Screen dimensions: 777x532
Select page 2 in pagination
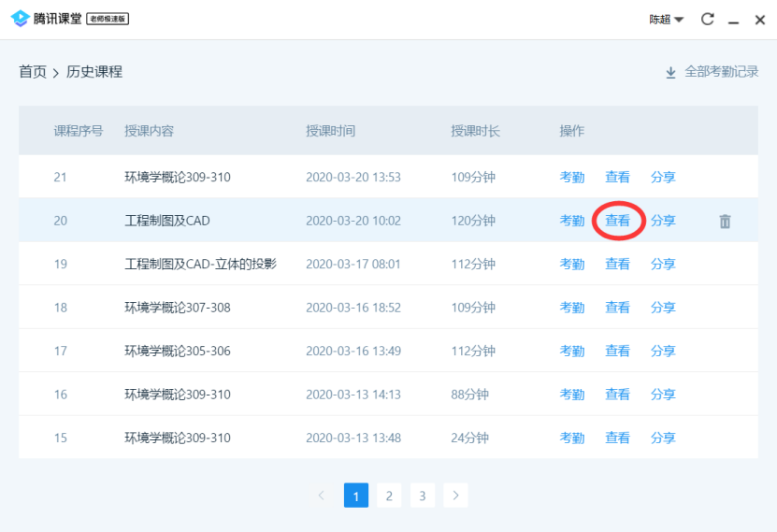click(x=389, y=496)
